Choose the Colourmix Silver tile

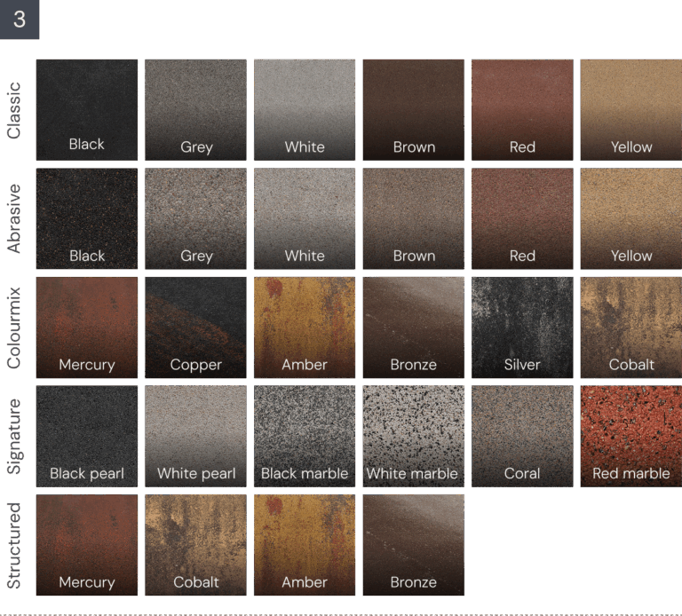click(522, 328)
